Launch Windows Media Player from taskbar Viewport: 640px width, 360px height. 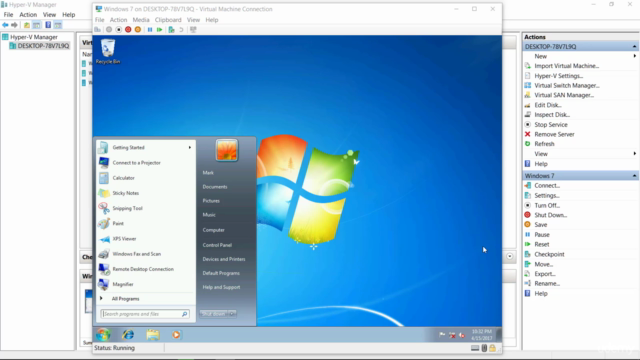[176, 335]
